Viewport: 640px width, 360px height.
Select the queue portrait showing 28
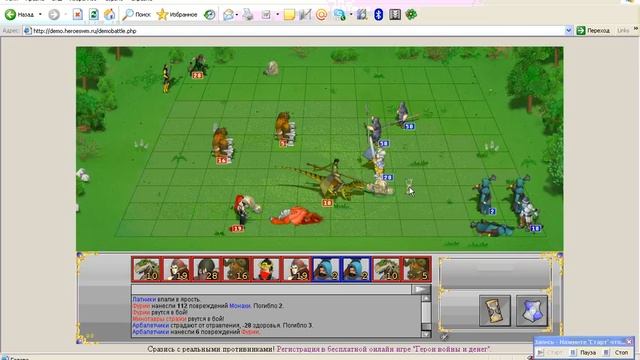[207, 269]
